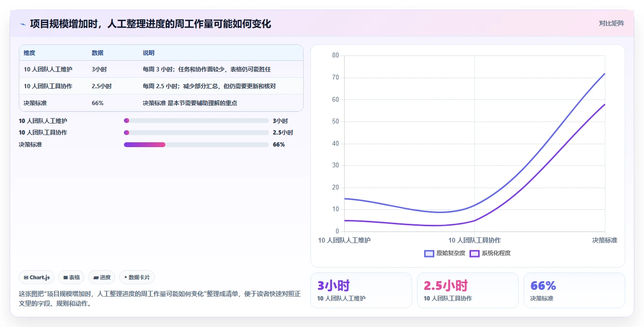This screenshot has width=644, height=327.
Task: Click the 66% value beside progress bar
Action: click(x=279, y=145)
